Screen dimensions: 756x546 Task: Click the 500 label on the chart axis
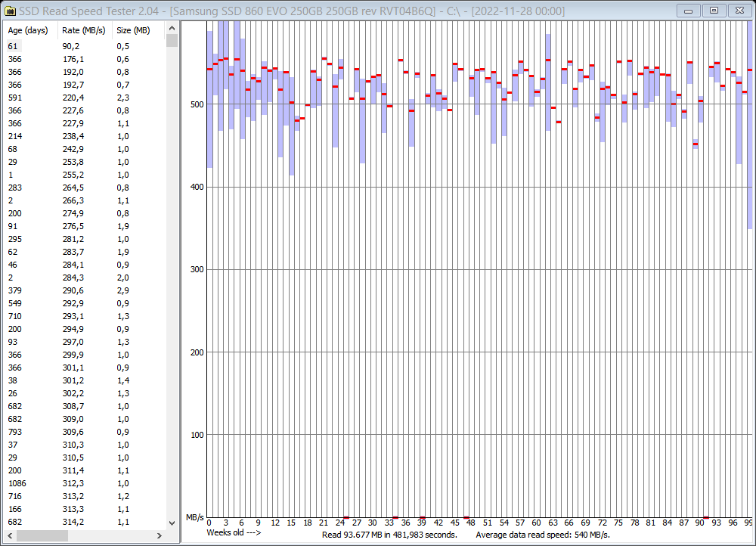click(x=197, y=104)
